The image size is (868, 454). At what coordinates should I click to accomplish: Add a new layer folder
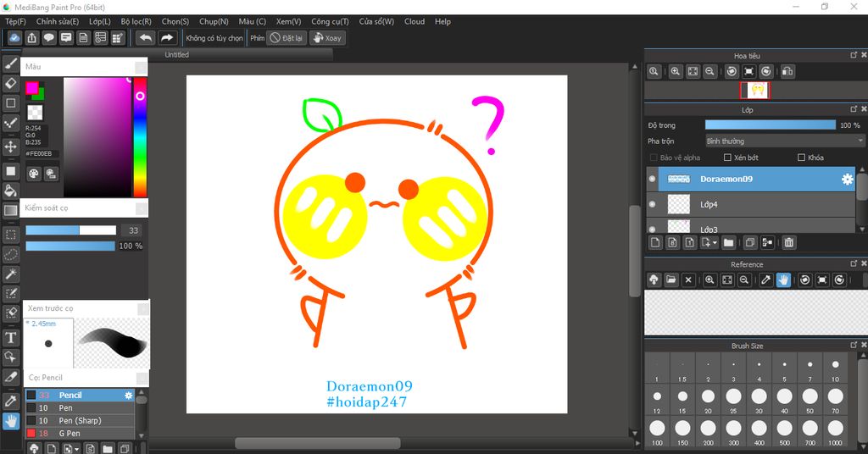(728, 242)
